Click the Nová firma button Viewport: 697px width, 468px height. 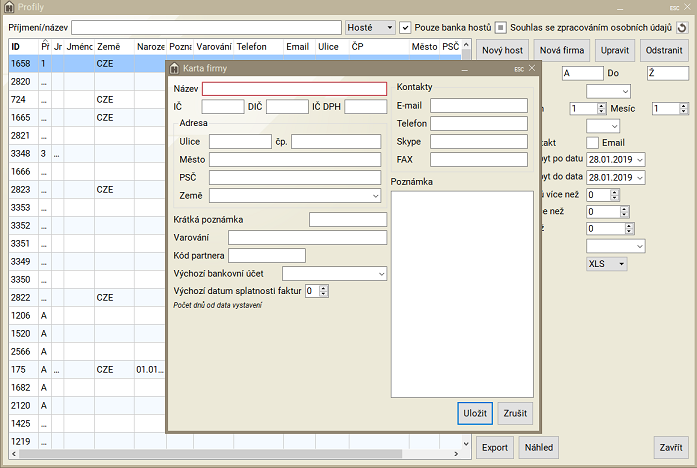pos(562,49)
